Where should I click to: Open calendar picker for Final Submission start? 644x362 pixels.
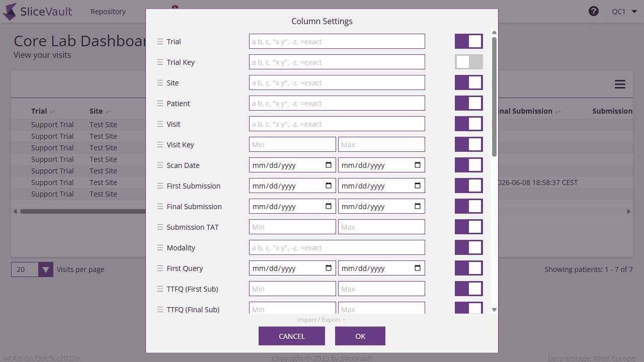[x=329, y=206]
